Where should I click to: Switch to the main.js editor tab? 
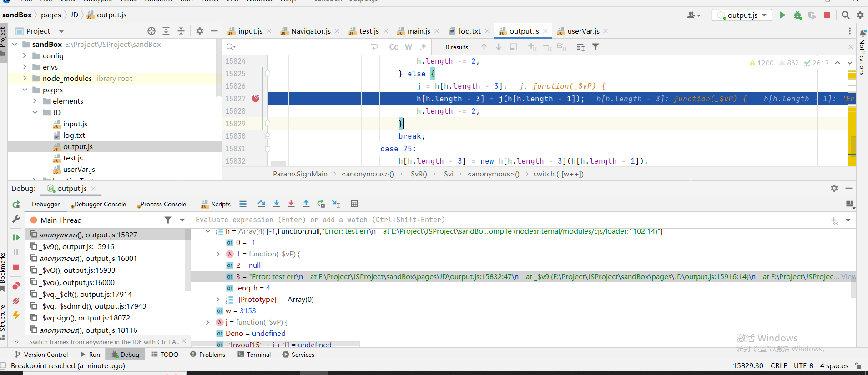point(419,31)
